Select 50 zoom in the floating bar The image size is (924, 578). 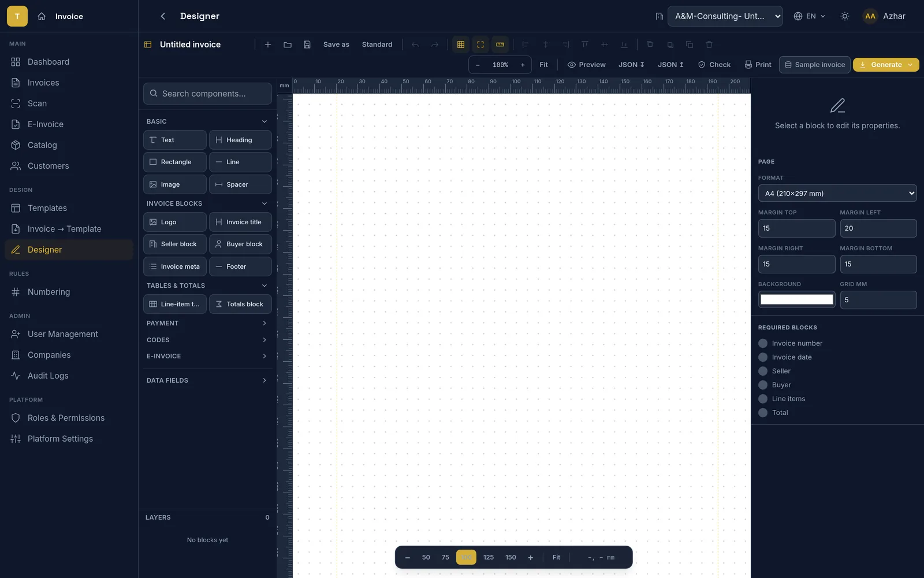426,557
